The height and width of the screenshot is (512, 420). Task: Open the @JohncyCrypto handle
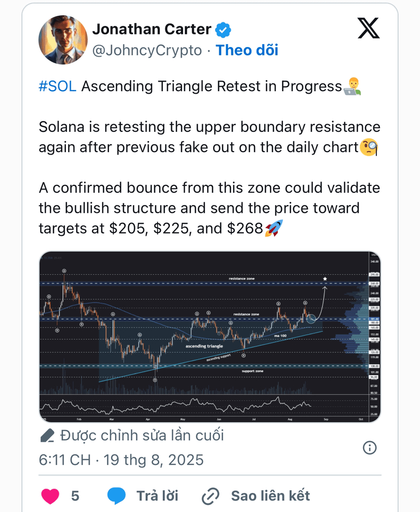click(147, 51)
